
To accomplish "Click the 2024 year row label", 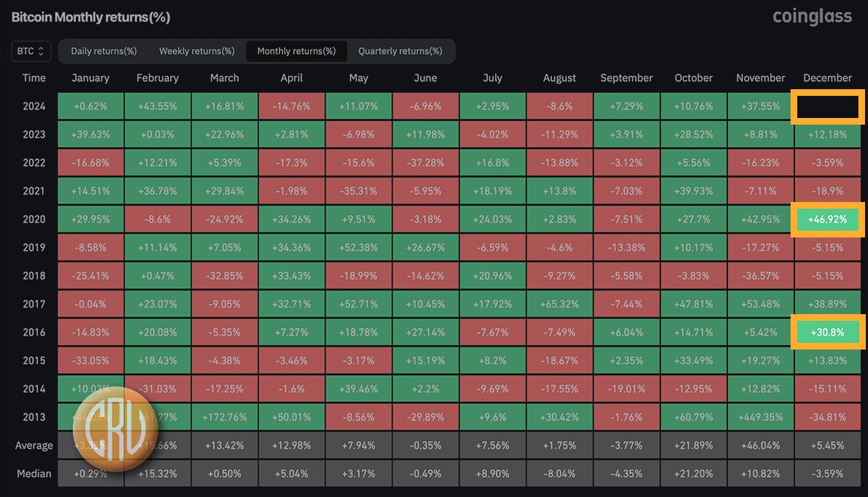I will 34,105.
